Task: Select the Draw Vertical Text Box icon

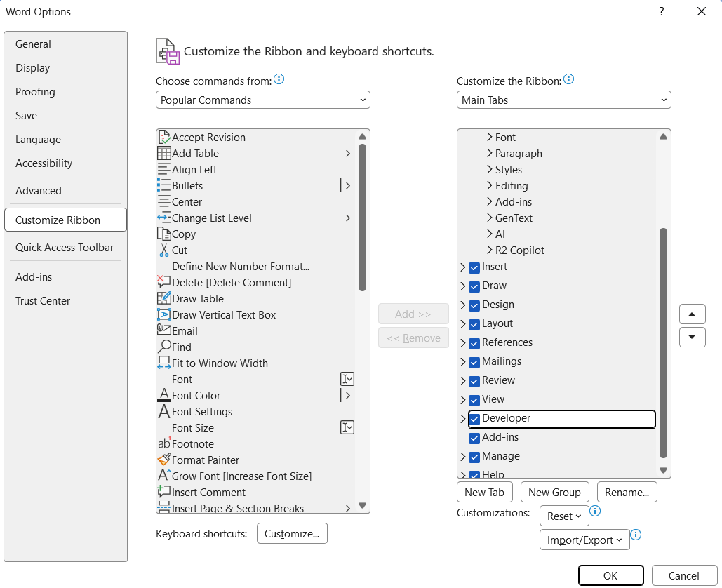Action: click(164, 314)
